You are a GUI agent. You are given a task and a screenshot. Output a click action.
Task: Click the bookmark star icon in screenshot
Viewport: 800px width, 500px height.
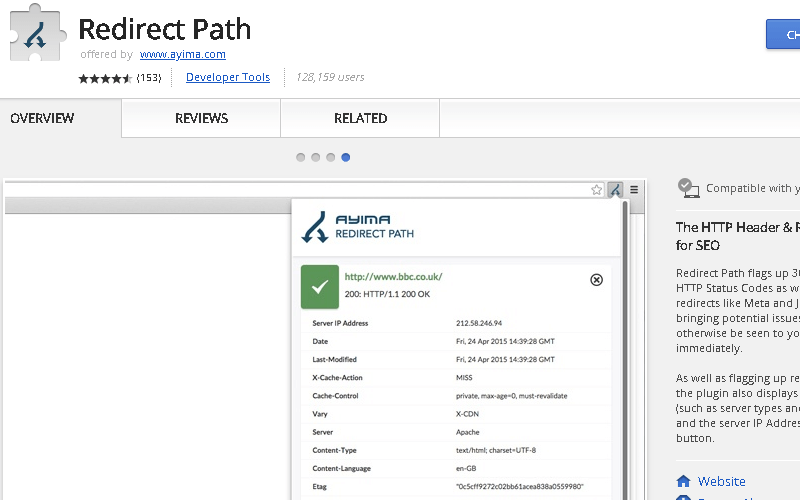(596, 190)
